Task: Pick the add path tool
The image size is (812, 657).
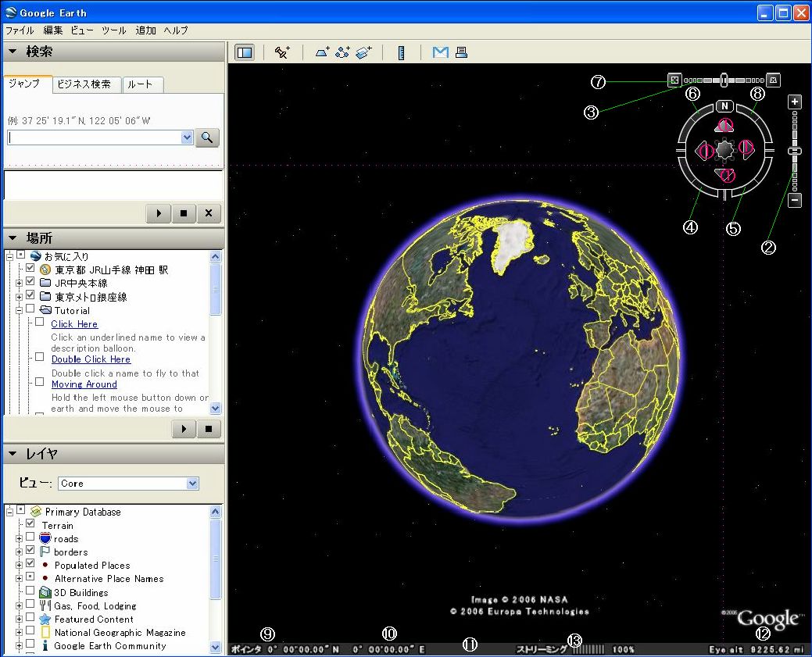Action: pyautogui.click(x=342, y=52)
